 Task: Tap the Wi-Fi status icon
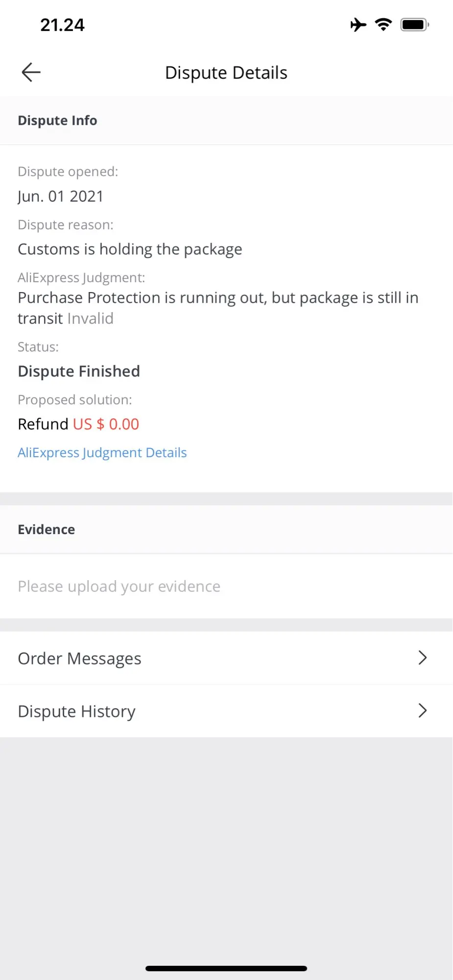pos(383,24)
